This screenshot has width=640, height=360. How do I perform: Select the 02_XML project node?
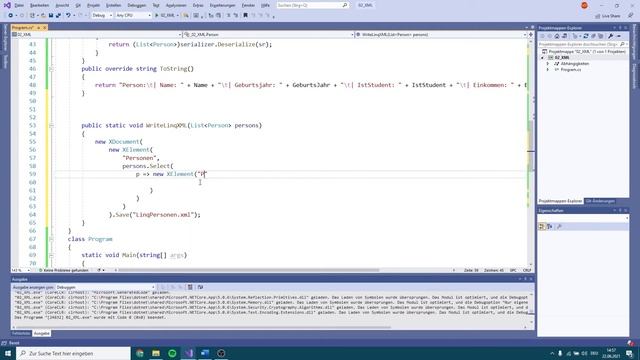562,58
